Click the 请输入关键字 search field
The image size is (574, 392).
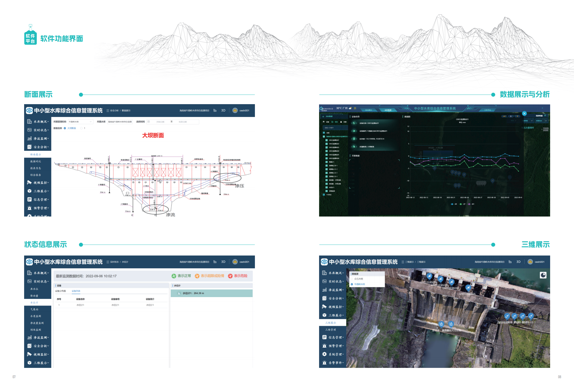click(x=334, y=128)
